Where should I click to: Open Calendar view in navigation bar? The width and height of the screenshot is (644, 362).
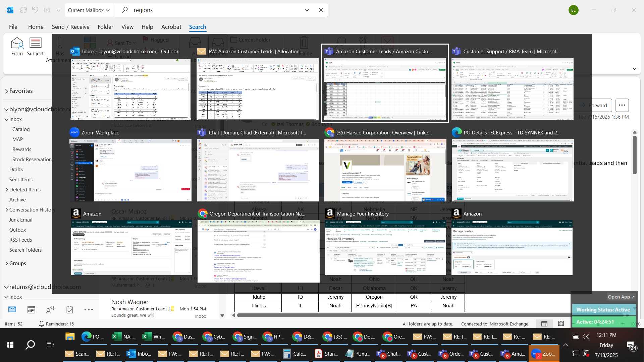click(32, 309)
